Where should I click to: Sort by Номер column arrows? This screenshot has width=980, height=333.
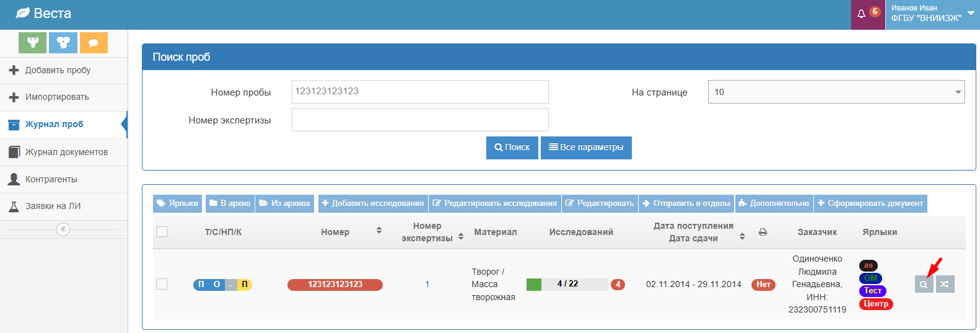tap(379, 231)
